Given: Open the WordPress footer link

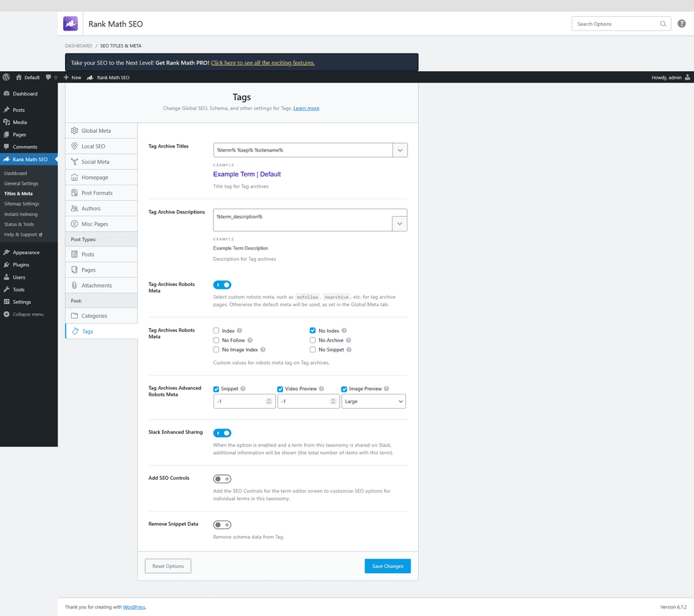Looking at the screenshot, I should click(x=134, y=607).
